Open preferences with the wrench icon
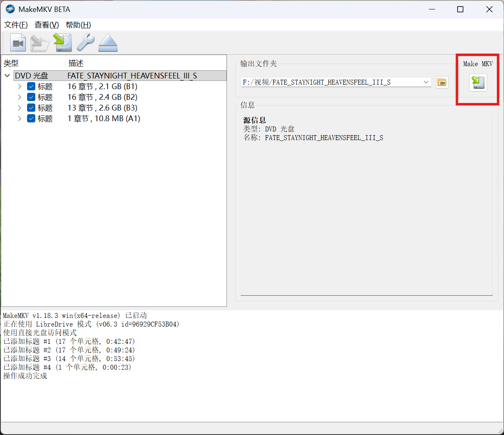Viewport: 504px width, 435px height. pyautogui.click(x=85, y=43)
